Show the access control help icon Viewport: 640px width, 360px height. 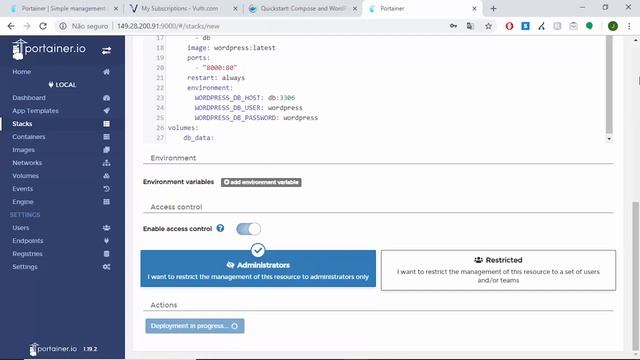click(x=220, y=228)
